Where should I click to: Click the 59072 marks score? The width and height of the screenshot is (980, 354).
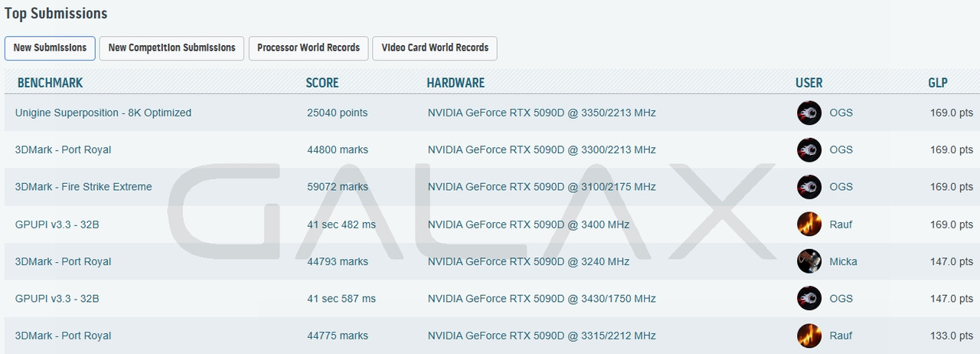338,187
